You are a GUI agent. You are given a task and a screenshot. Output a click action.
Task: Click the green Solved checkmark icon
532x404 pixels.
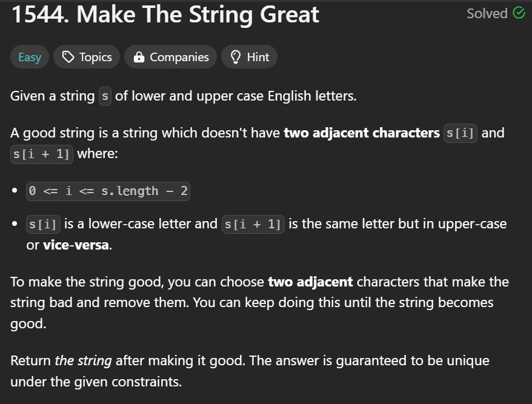coord(519,13)
